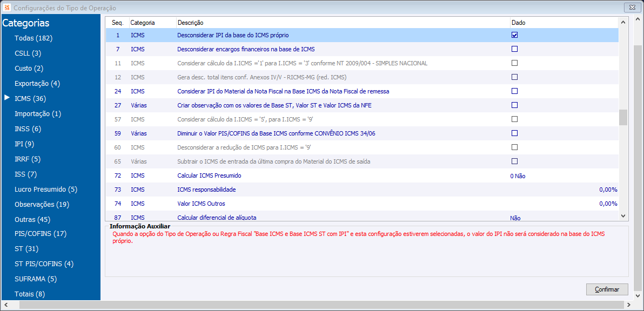The height and width of the screenshot is (311, 644).
Task: Click 'Várias' category cell in row 27
Action: coord(139,105)
